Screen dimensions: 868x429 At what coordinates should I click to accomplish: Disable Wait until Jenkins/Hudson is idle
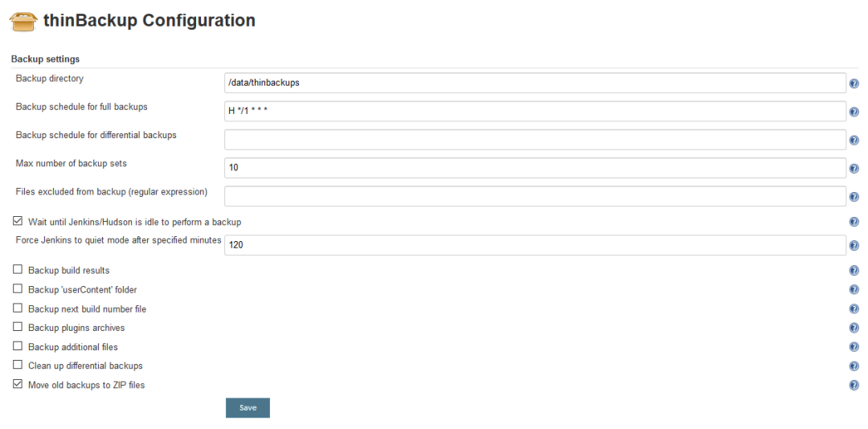pos(18,221)
